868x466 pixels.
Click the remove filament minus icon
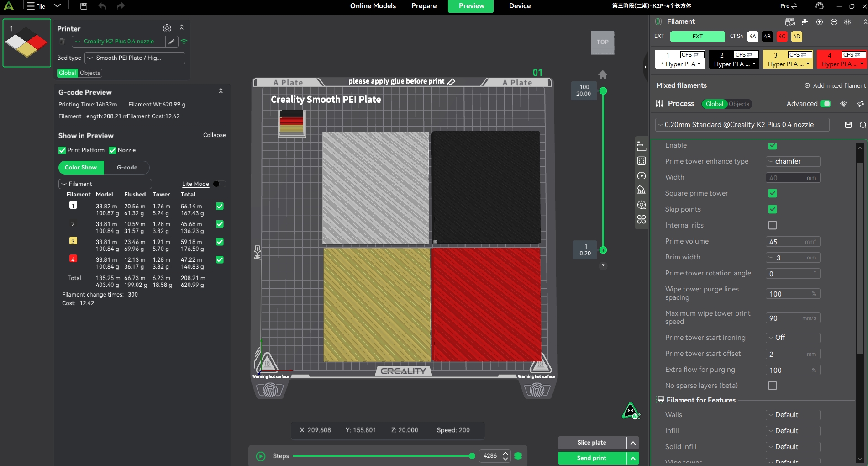click(x=834, y=22)
